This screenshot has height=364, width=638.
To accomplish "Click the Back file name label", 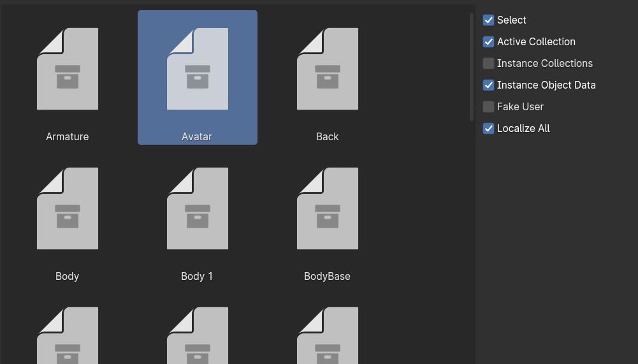I will (327, 136).
